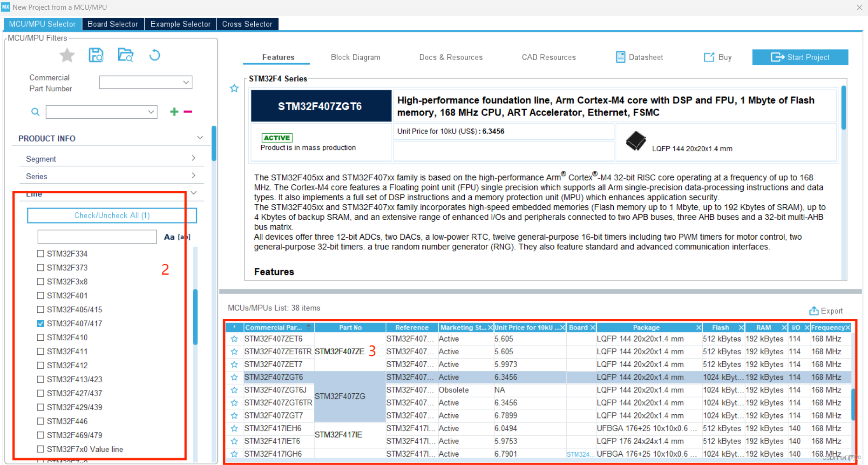Star the STM32F417IET6 row
This screenshot has height=465, width=868.
click(x=234, y=441)
